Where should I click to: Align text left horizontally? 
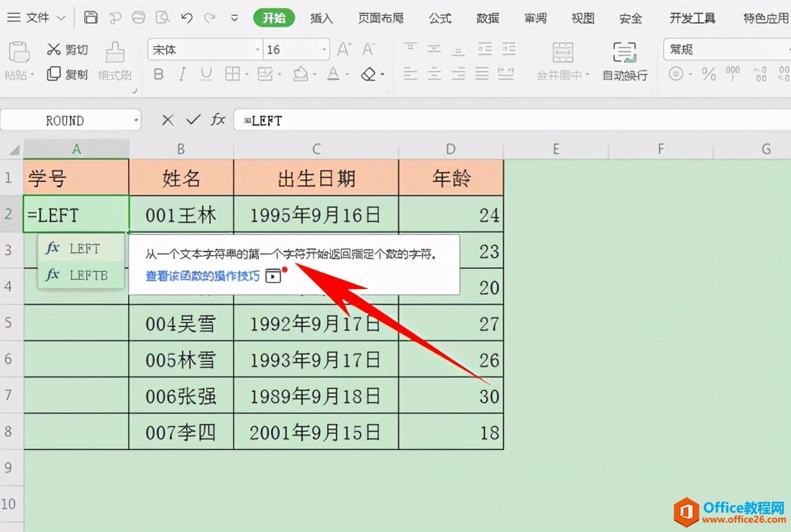point(410,74)
